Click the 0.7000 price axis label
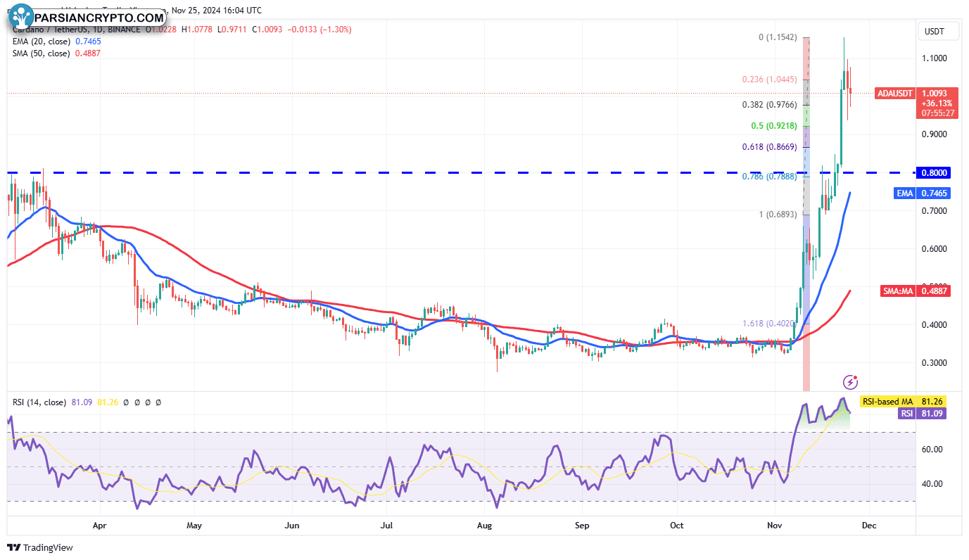The height and width of the screenshot is (560, 969). [x=936, y=211]
